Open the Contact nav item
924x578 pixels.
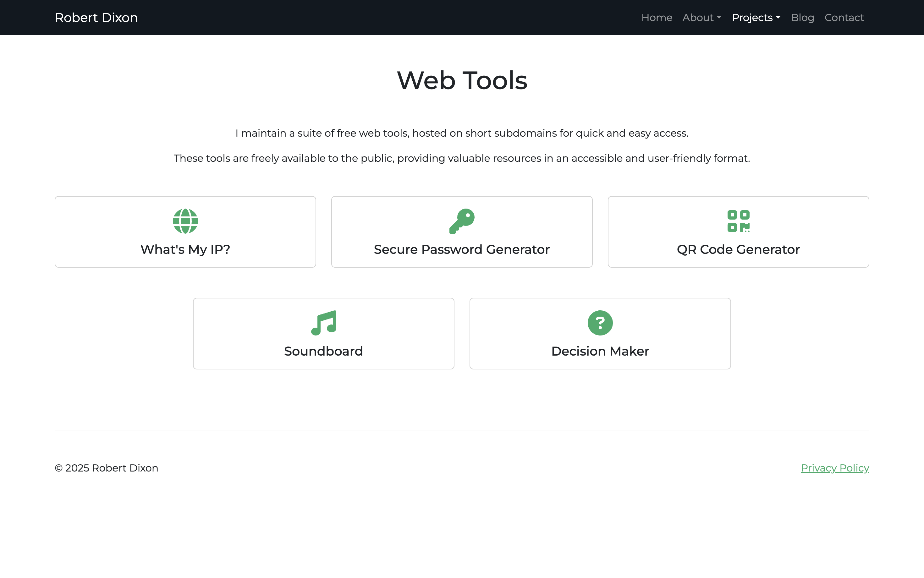click(844, 18)
